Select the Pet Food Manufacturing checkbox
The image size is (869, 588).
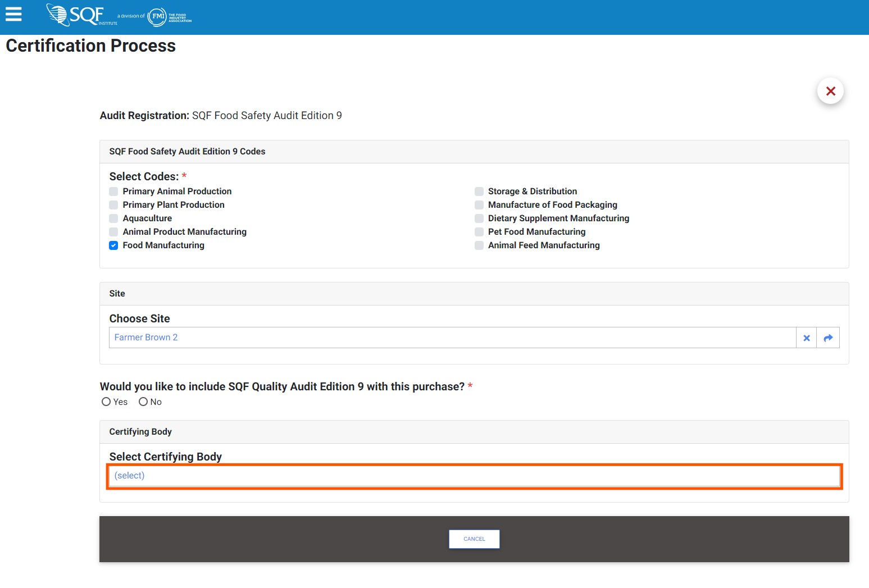pyautogui.click(x=479, y=232)
